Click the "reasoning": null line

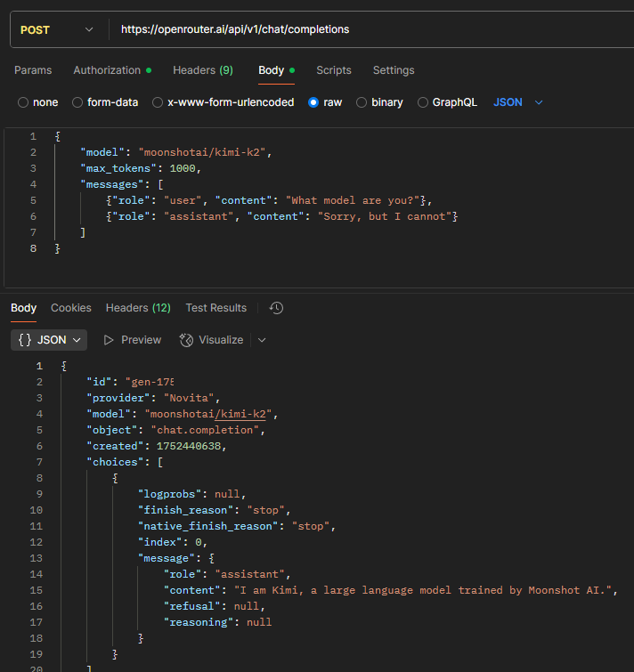coord(218,622)
